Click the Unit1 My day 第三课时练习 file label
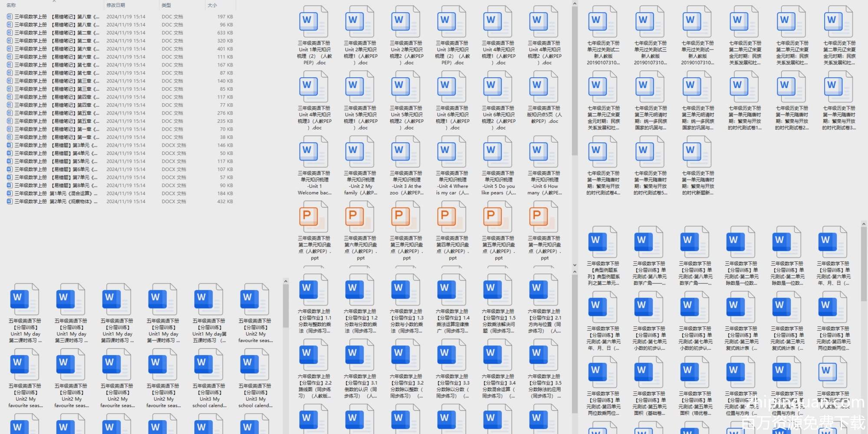 [71, 331]
